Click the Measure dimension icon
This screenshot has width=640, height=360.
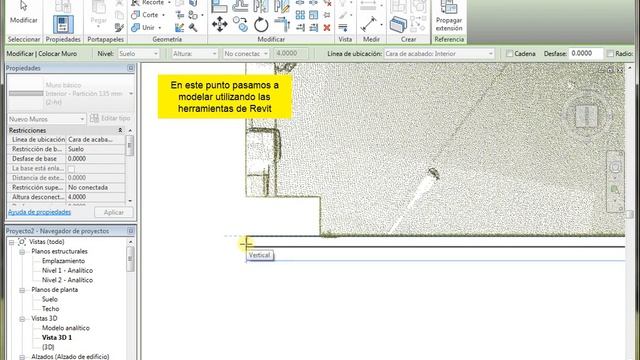pyautogui.click(x=369, y=24)
